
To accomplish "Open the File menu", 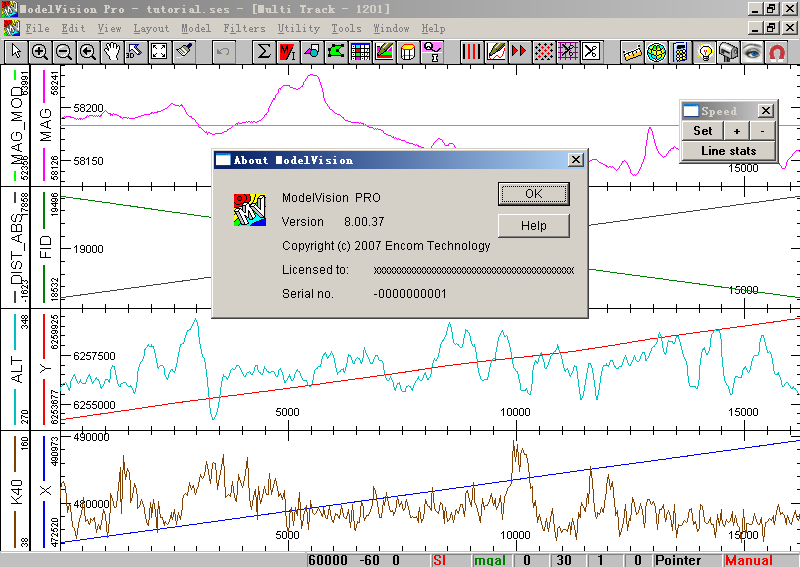I will 37,29.
